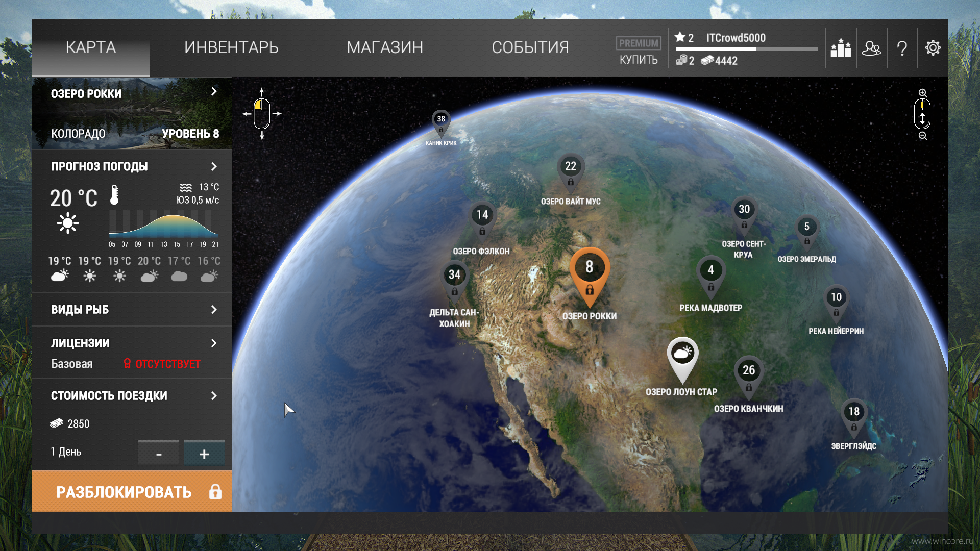Click the experience progress bar
Image resolution: width=980 pixels, height=551 pixels.
[746, 49]
